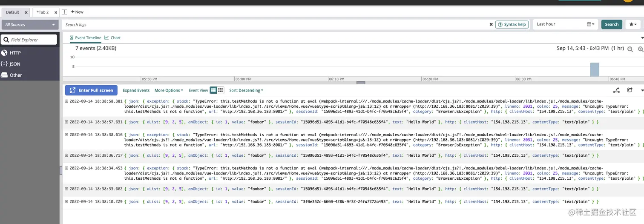Open the All Sources dropdown
Image resolution: width=644 pixels, height=224 pixels.
coord(30,25)
